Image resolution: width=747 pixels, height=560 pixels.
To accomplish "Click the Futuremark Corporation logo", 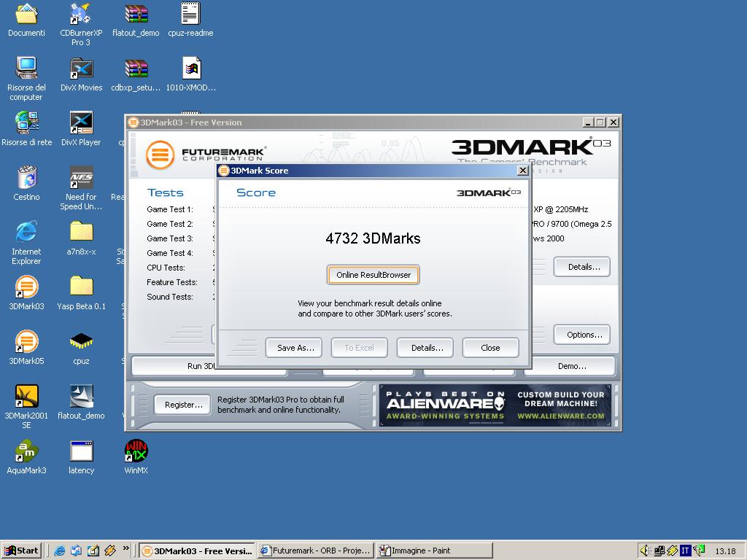I will (x=206, y=155).
